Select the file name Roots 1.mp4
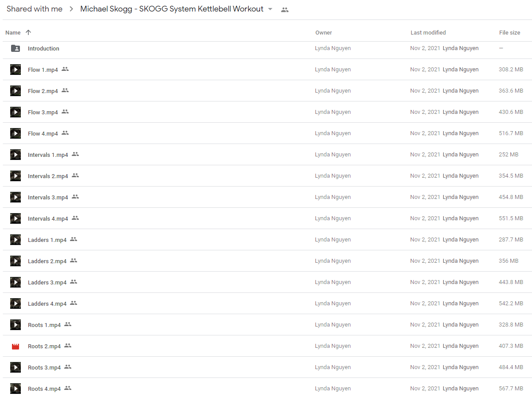This screenshot has width=532, height=397. click(44, 325)
